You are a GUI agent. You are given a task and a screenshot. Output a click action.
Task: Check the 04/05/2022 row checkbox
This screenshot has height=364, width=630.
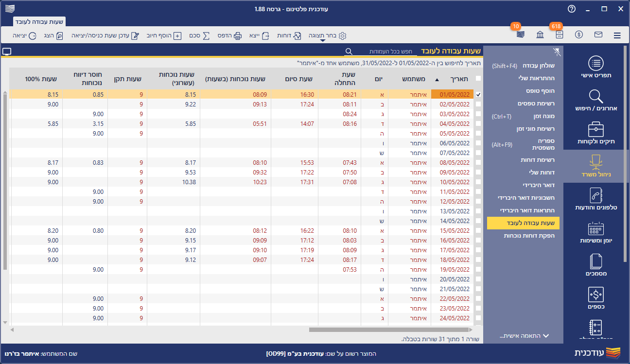478,123
